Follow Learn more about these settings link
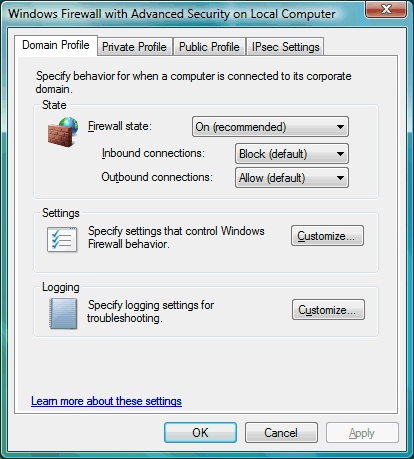 point(106,401)
